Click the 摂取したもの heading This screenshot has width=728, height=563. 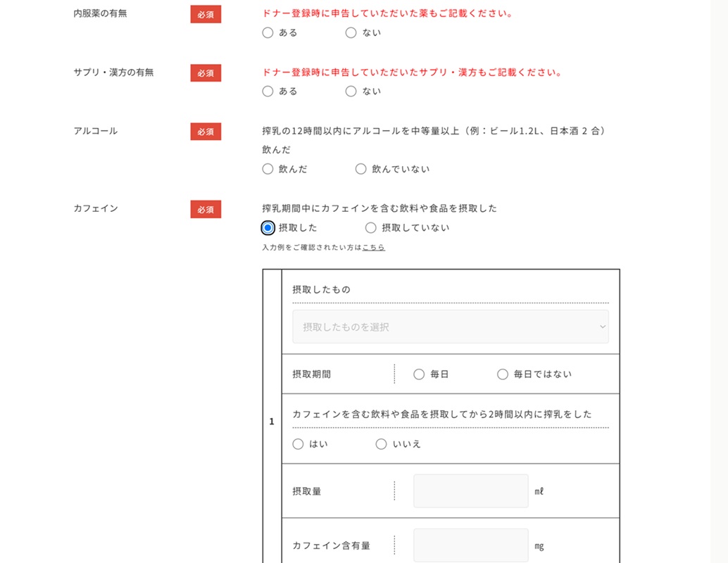(321, 290)
